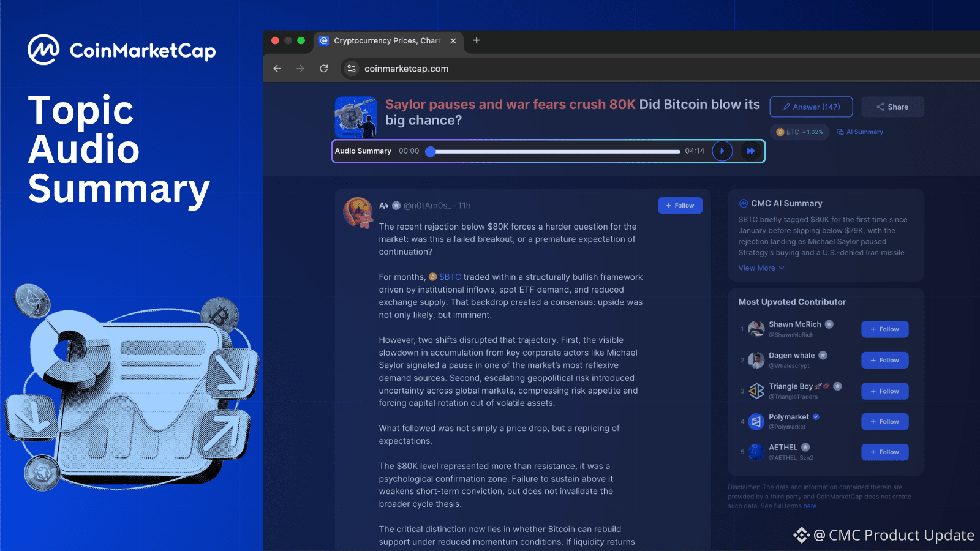Play the Audio Summary
Viewport: 980px width, 551px height.
tap(723, 151)
